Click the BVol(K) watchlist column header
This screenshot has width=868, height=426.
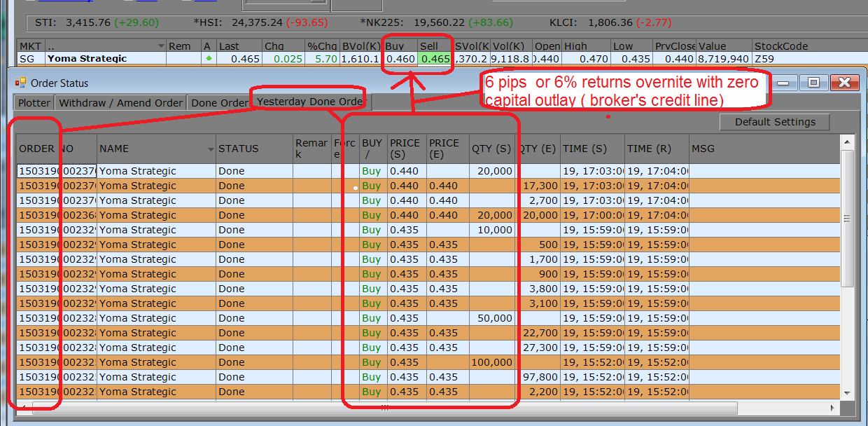(x=360, y=46)
